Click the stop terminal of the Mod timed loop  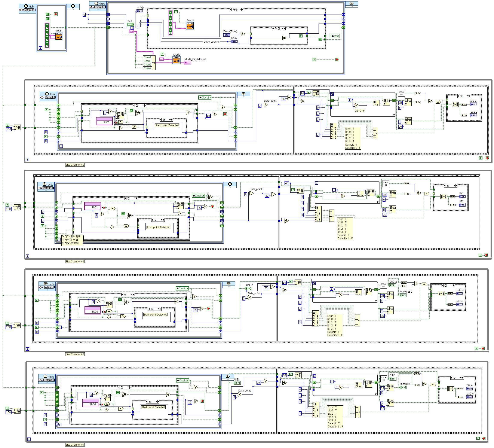click(56, 14)
